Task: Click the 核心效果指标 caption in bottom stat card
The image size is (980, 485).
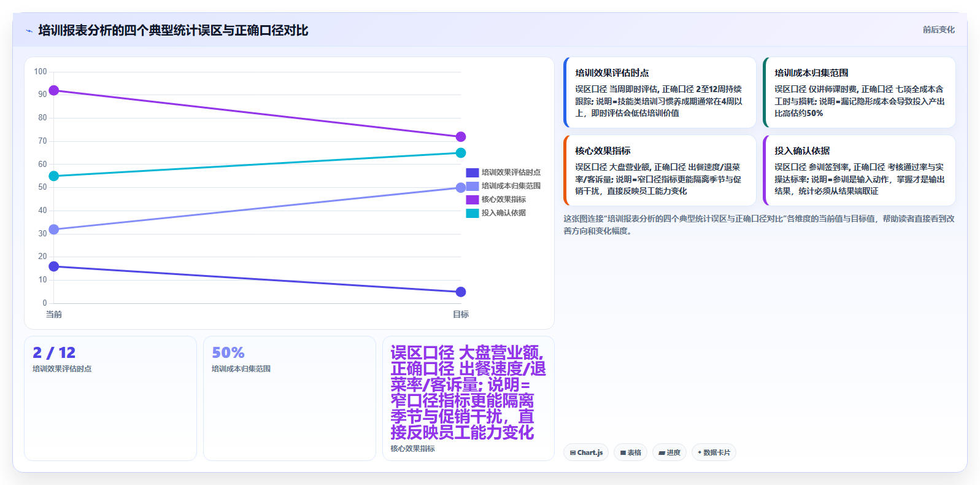Action: click(x=413, y=449)
